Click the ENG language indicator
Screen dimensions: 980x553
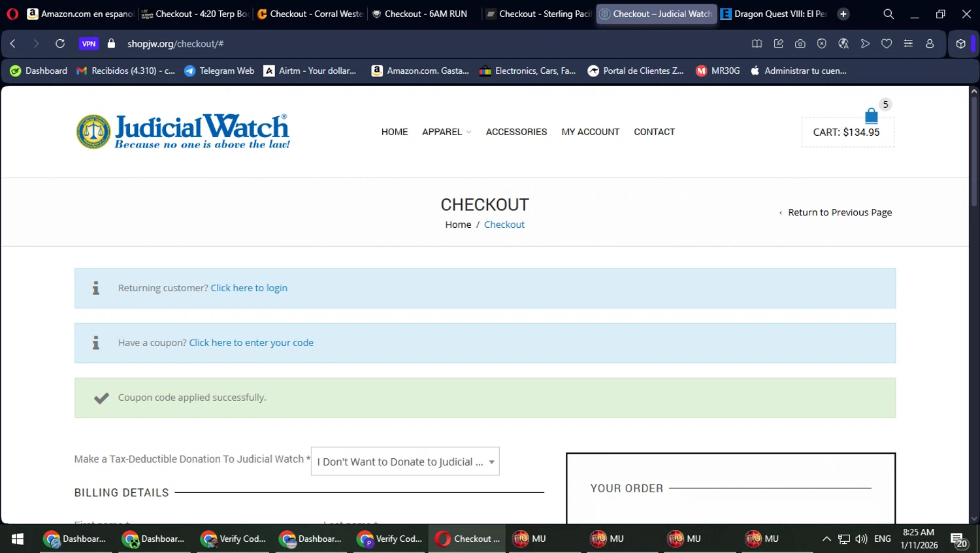882,539
